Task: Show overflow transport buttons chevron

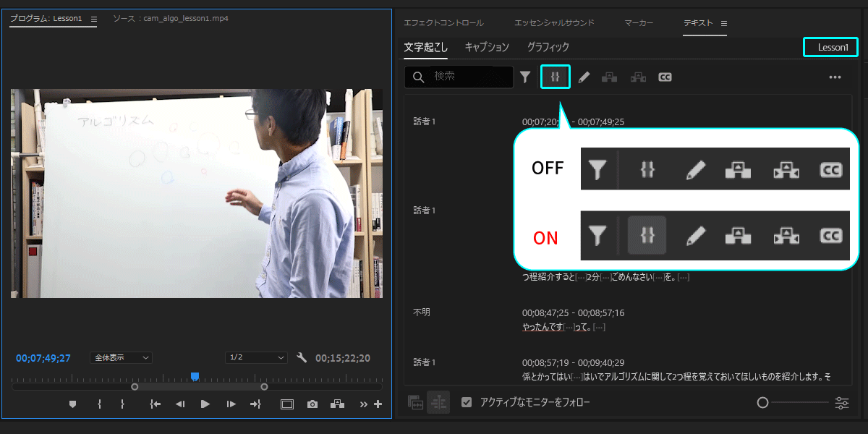Action: tap(364, 405)
